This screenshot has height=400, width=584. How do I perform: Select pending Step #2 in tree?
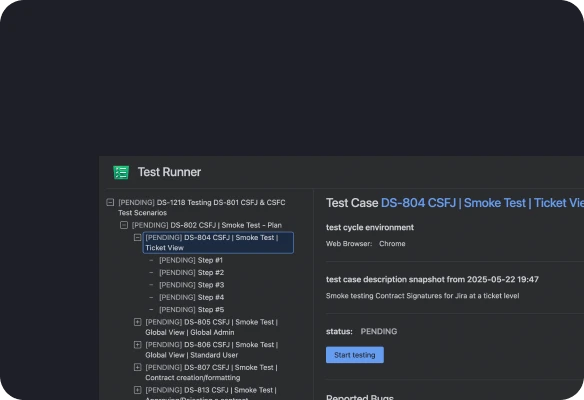[x=191, y=273]
